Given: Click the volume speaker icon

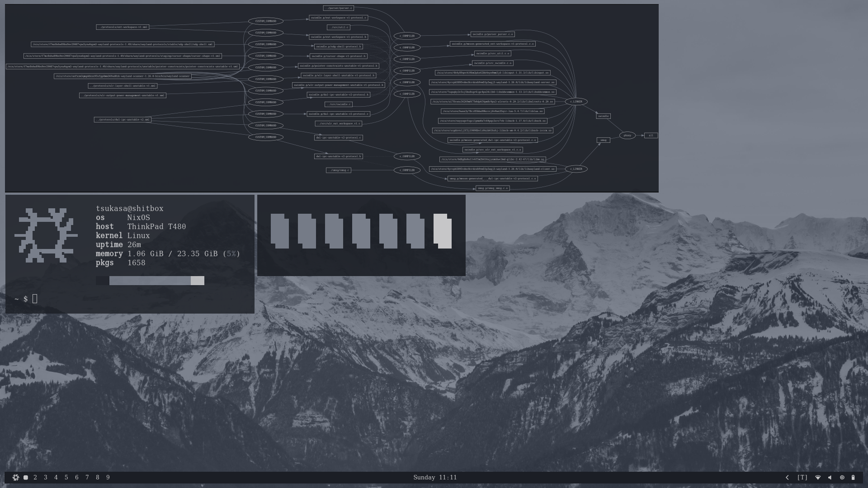Looking at the screenshot, I should (x=830, y=478).
